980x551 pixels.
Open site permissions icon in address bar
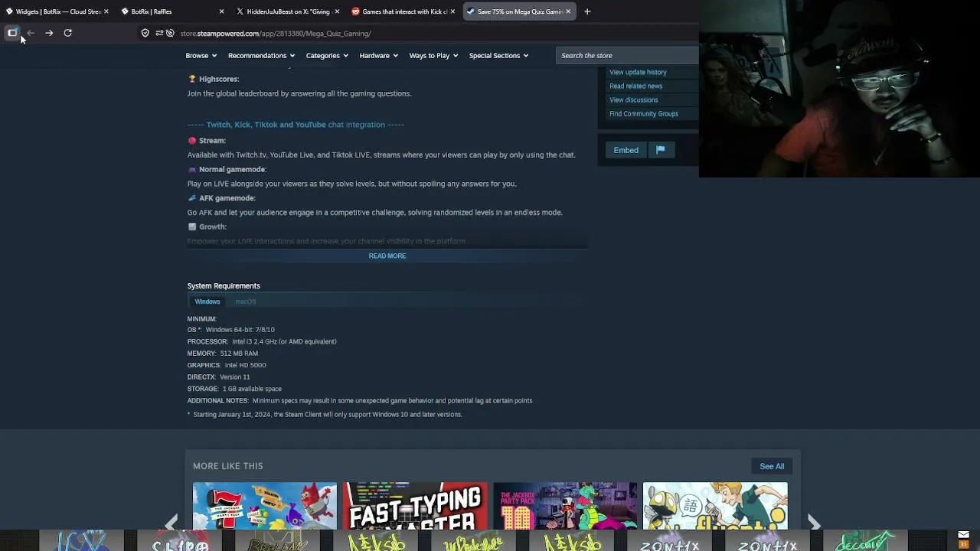158,33
